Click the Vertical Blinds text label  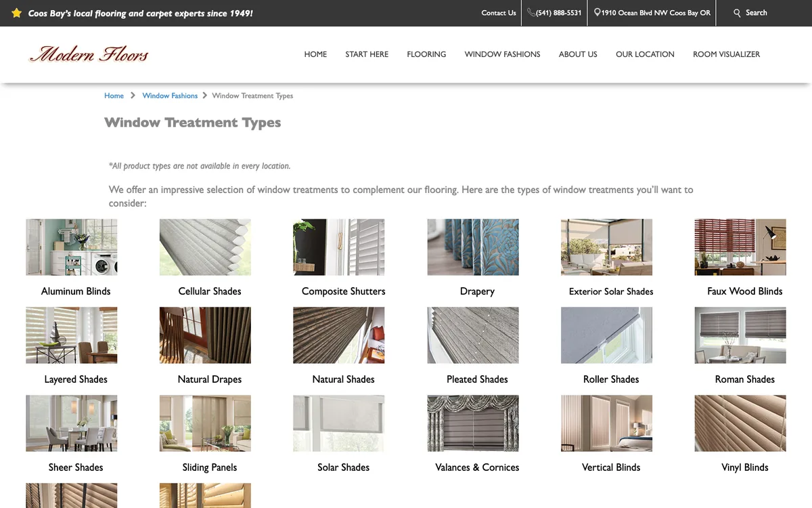pyautogui.click(x=611, y=467)
